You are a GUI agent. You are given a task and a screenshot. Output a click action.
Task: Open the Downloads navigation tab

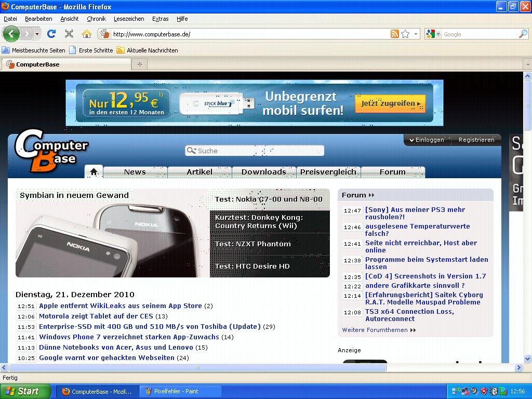264,172
